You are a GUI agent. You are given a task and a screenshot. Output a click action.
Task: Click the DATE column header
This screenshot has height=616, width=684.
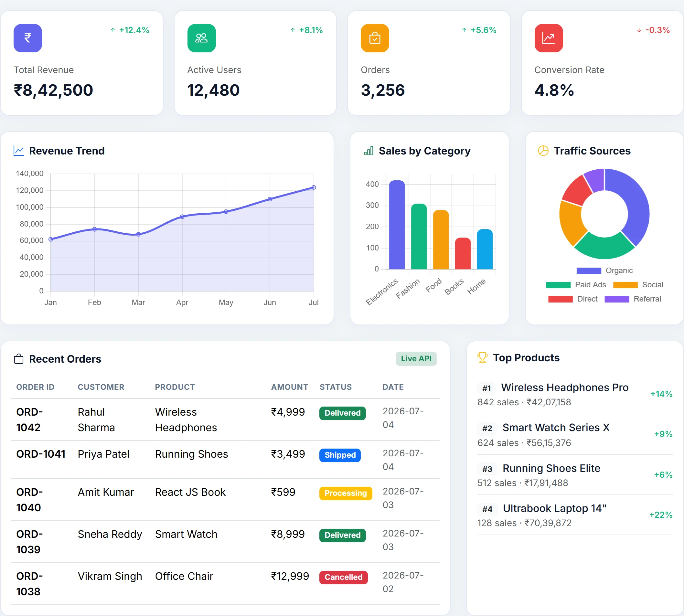click(393, 387)
